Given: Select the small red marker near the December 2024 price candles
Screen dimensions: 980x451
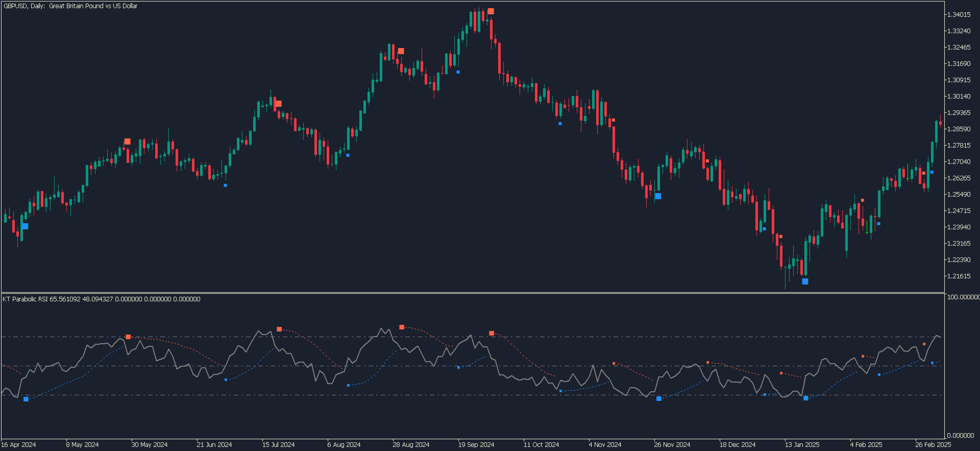Looking at the screenshot, I should click(x=707, y=161).
